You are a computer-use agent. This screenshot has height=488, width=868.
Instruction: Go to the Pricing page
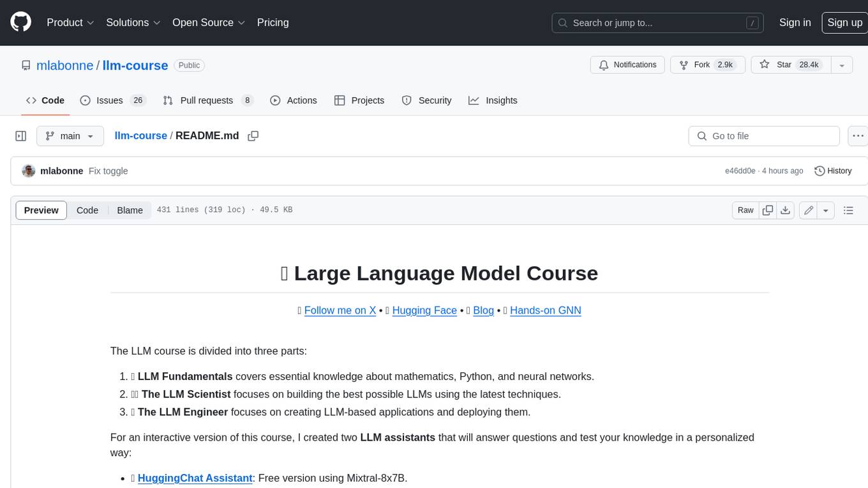(x=273, y=22)
